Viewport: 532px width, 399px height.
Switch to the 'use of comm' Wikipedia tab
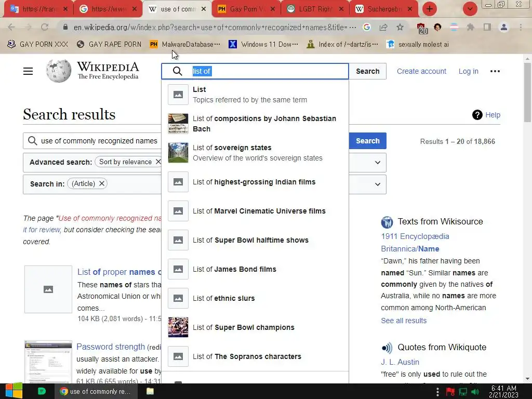178,9
